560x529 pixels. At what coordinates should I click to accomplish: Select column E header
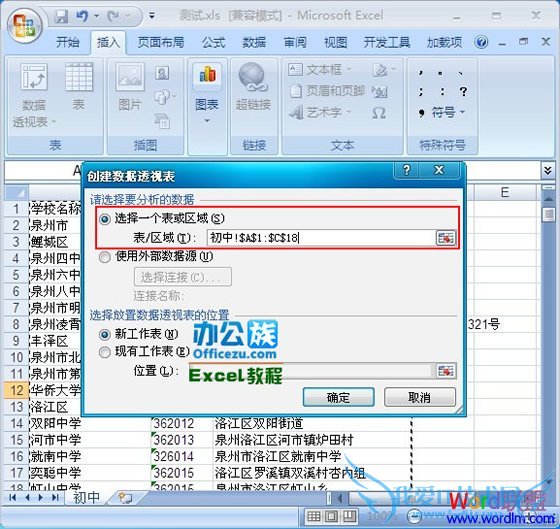click(x=505, y=193)
